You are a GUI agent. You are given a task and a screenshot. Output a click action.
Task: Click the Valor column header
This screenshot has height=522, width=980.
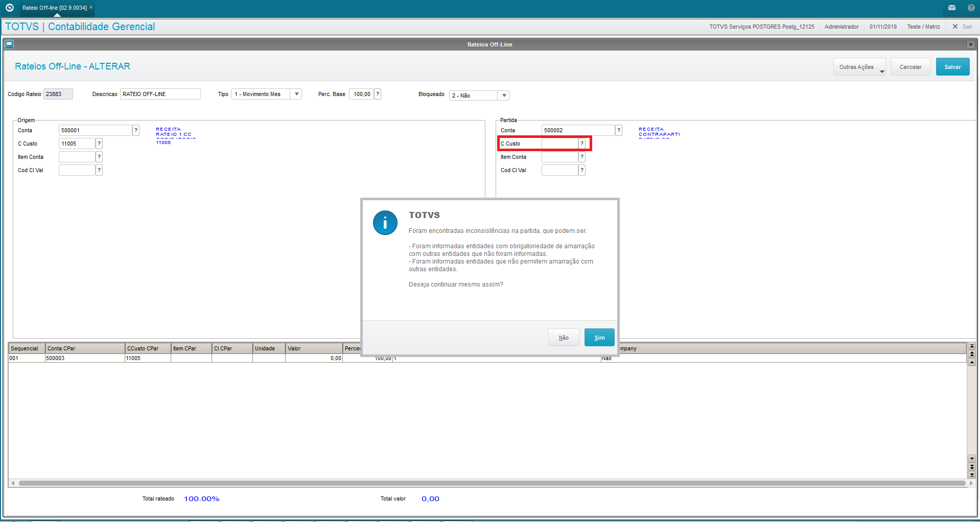coord(314,348)
